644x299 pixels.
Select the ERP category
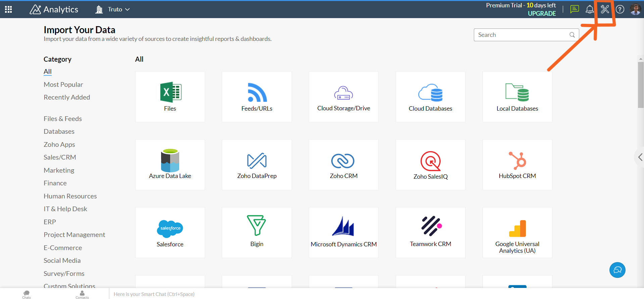[50, 222]
